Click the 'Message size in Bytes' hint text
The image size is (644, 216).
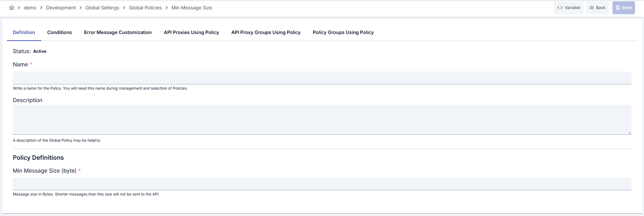[x=86, y=194]
